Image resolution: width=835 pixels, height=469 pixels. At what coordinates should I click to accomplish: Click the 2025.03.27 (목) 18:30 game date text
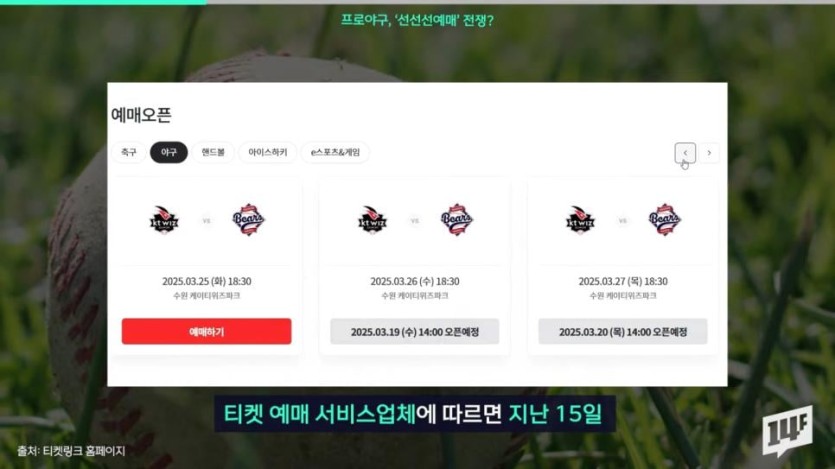coord(623,281)
